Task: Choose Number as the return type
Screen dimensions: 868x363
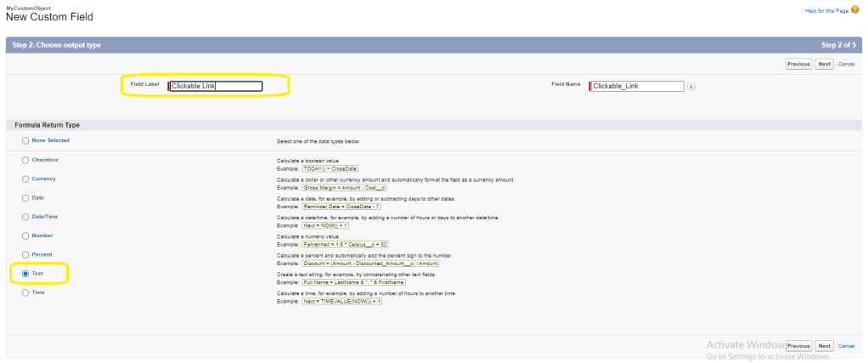Action: click(25, 235)
